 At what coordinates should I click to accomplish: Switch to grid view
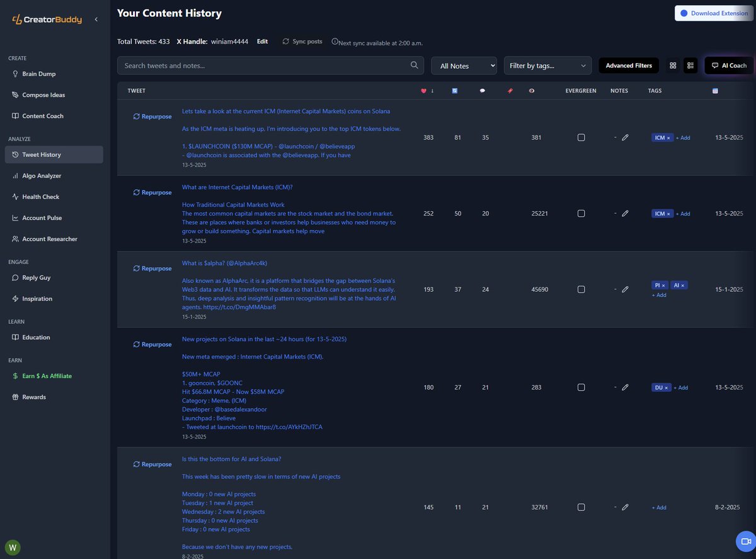pos(673,66)
